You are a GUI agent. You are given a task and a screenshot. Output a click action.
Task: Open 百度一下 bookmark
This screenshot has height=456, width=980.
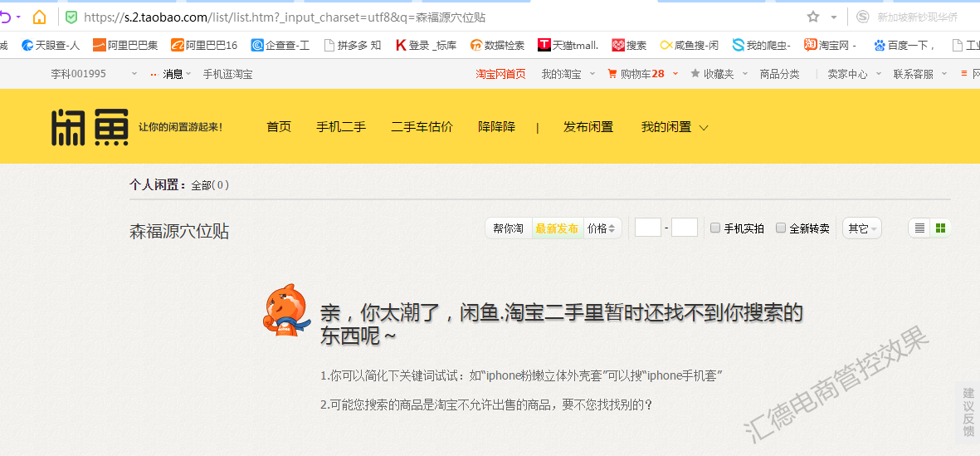tap(904, 45)
